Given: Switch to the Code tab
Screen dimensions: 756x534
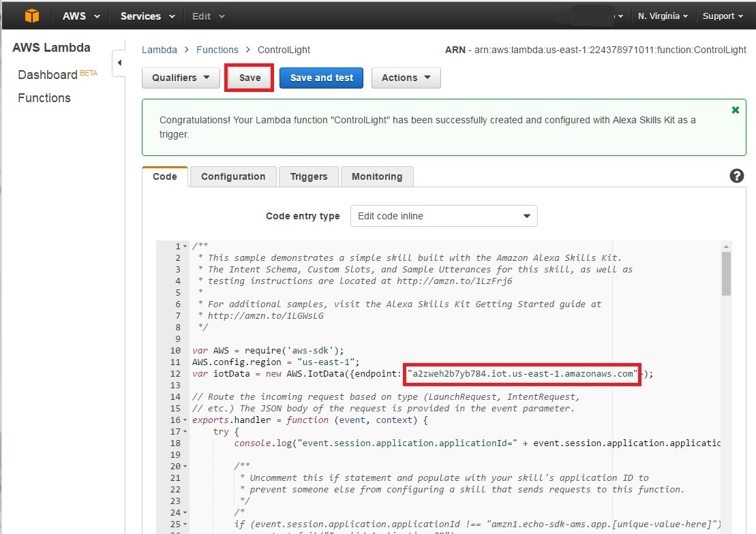Looking at the screenshot, I should [165, 176].
